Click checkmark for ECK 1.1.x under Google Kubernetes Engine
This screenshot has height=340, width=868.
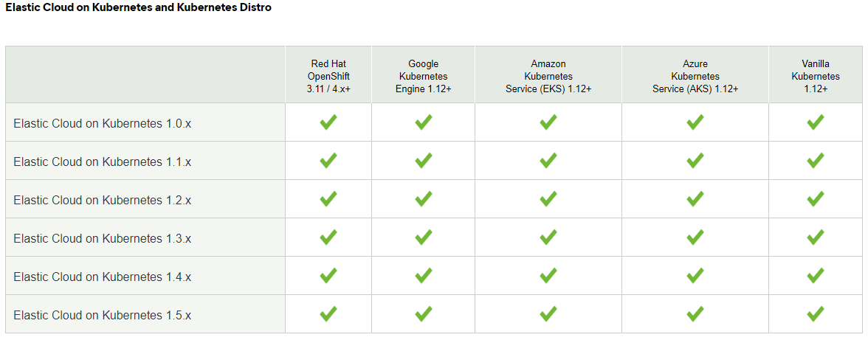pos(423,161)
